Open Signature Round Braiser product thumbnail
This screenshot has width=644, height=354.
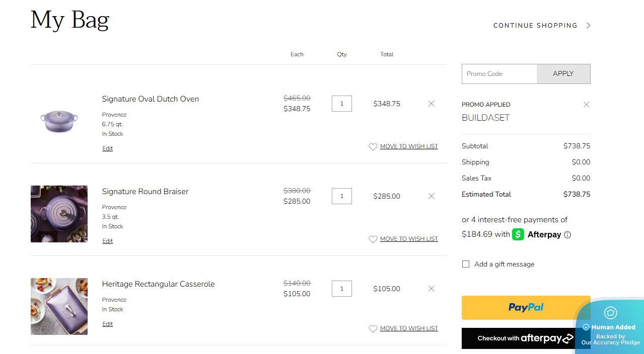[59, 214]
